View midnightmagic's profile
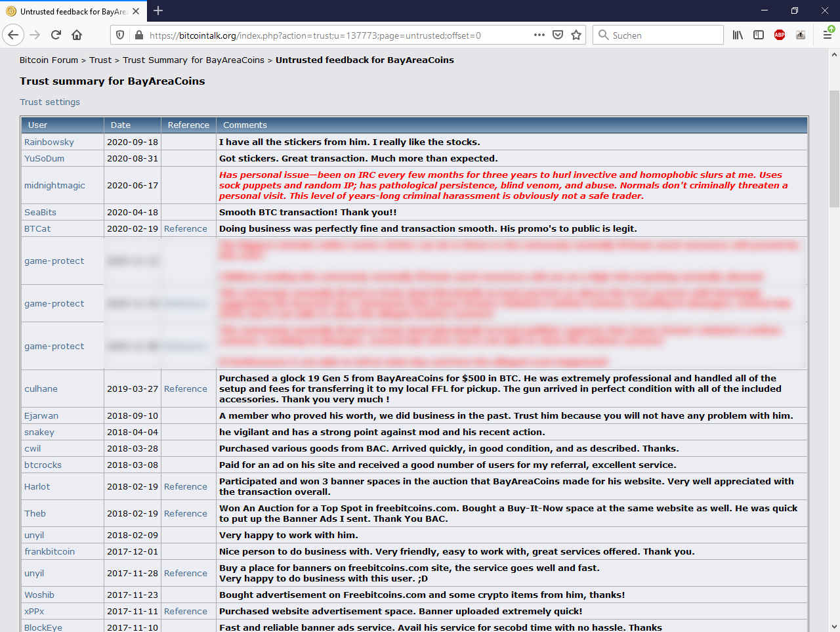Viewport: 840px width, 632px height. point(54,185)
